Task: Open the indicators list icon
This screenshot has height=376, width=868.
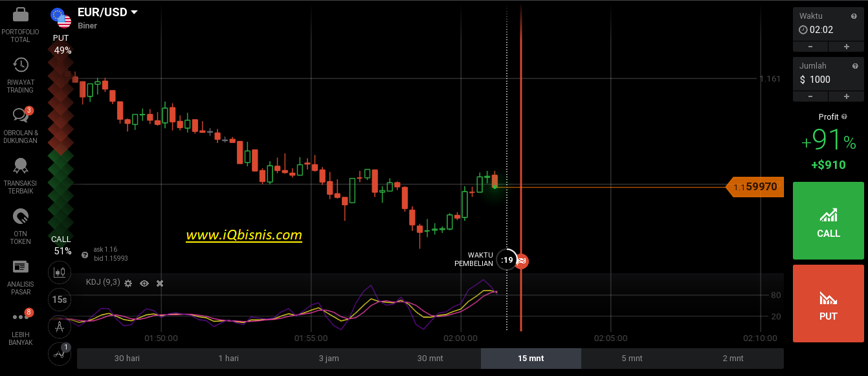Action: click(x=59, y=354)
